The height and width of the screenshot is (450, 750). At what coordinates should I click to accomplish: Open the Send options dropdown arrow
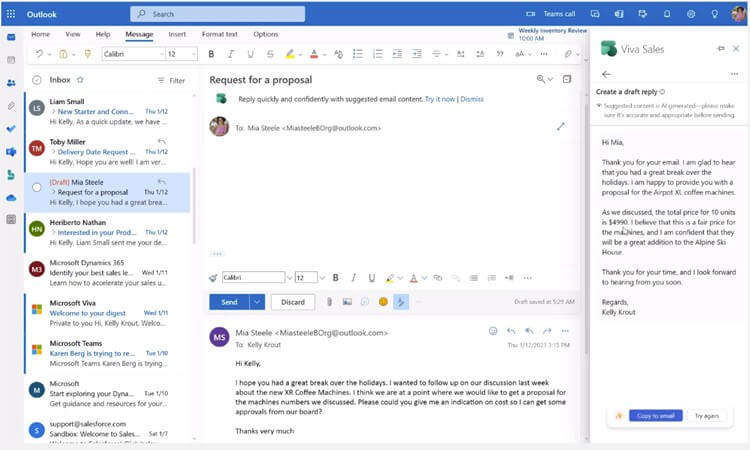tap(257, 302)
